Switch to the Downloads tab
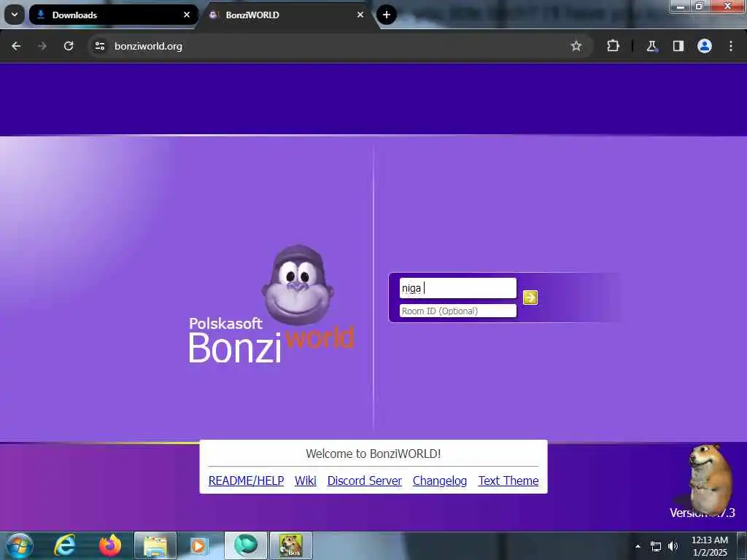The height and width of the screenshot is (560, 747). (x=113, y=15)
